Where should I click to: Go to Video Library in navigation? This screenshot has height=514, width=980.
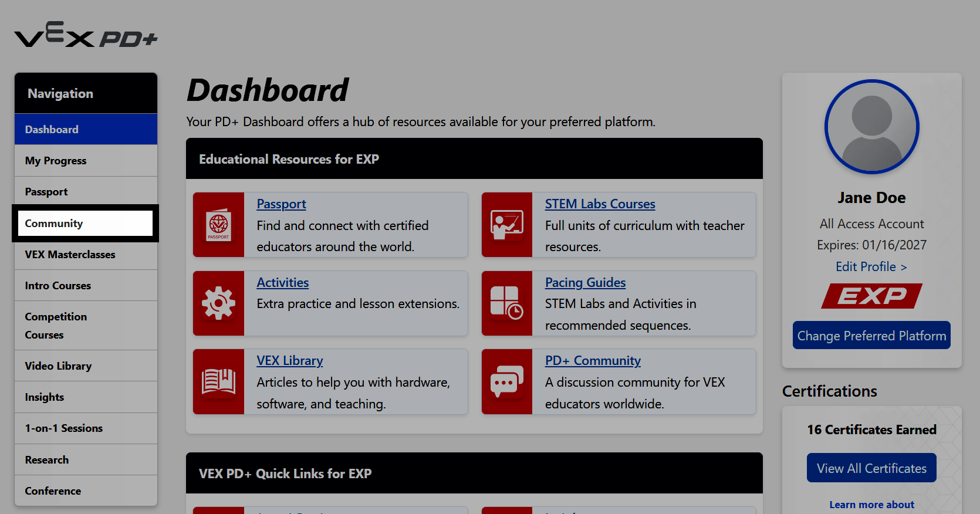pyautogui.click(x=86, y=366)
